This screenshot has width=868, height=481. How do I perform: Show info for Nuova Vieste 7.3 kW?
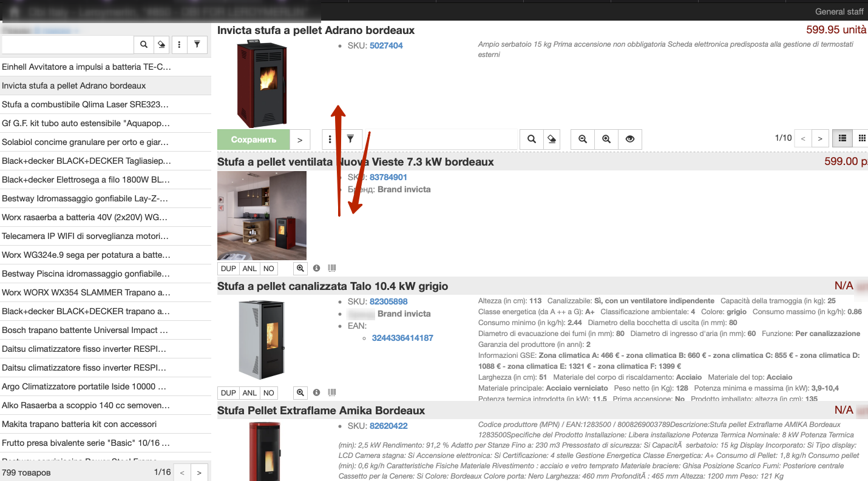316,268
